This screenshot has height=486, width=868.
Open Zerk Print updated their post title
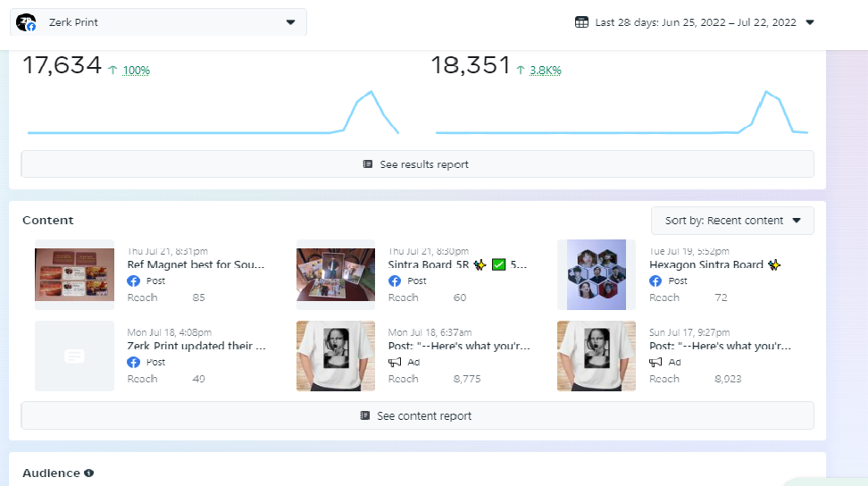point(196,346)
